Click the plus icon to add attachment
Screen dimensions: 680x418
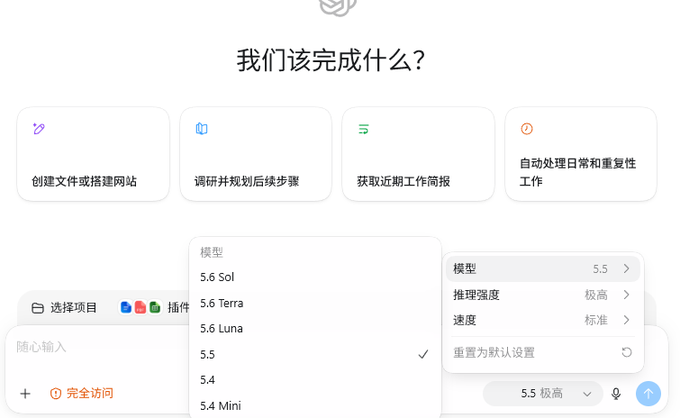click(x=25, y=393)
